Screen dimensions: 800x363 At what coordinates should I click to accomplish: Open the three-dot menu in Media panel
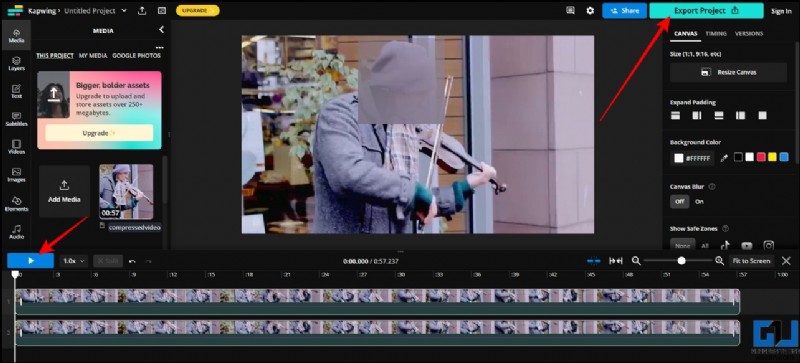pos(159,47)
